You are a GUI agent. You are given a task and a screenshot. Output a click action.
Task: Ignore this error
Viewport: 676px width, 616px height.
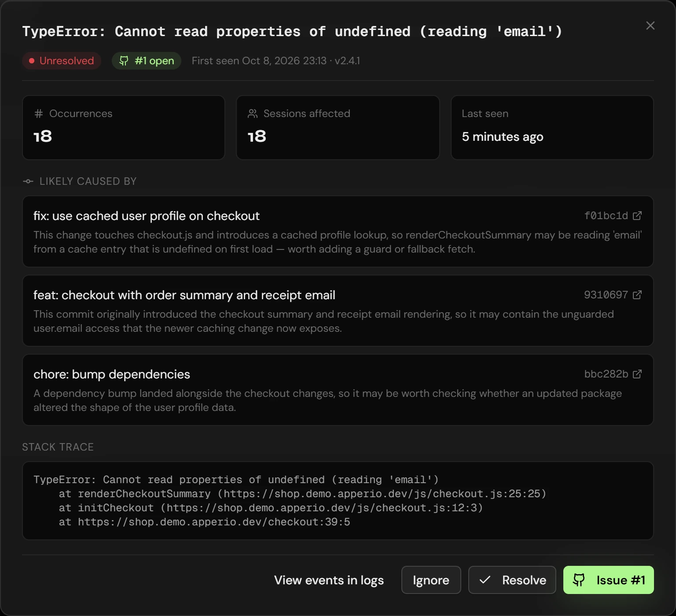tap(431, 580)
